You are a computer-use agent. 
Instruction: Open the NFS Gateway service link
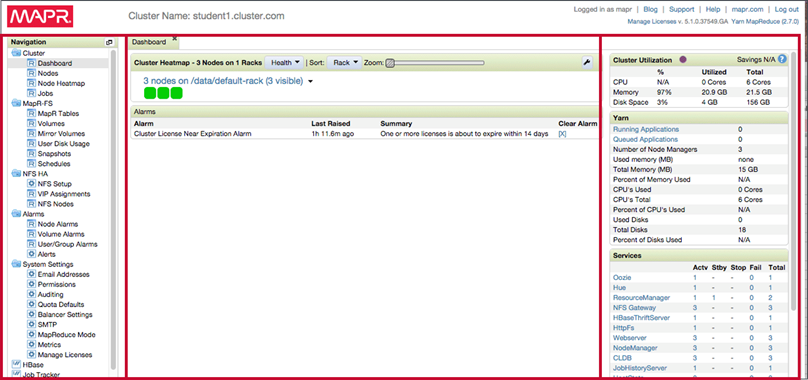pyautogui.click(x=634, y=307)
